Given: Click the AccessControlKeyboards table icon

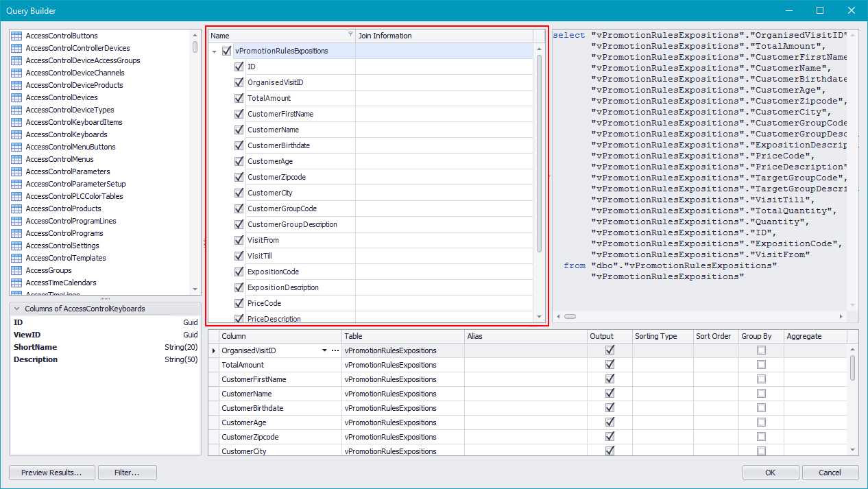Looking at the screenshot, I should 17,134.
